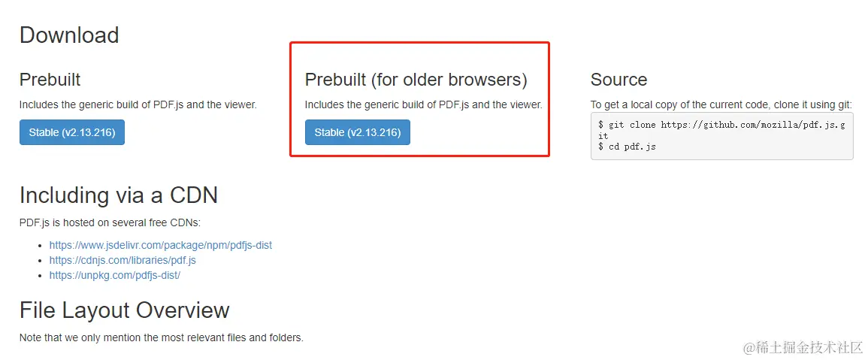The width and height of the screenshot is (868, 360).
Task: Click 'To get a local copy' text
Action: click(x=721, y=104)
